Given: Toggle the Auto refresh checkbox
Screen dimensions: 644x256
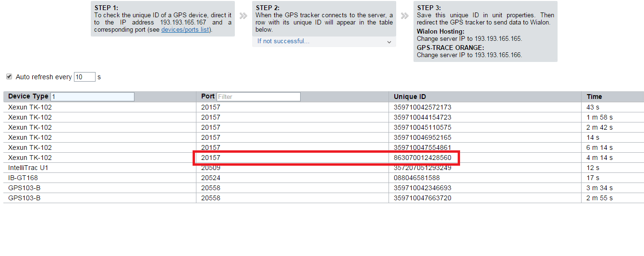Looking at the screenshot, I should point(9,77).
